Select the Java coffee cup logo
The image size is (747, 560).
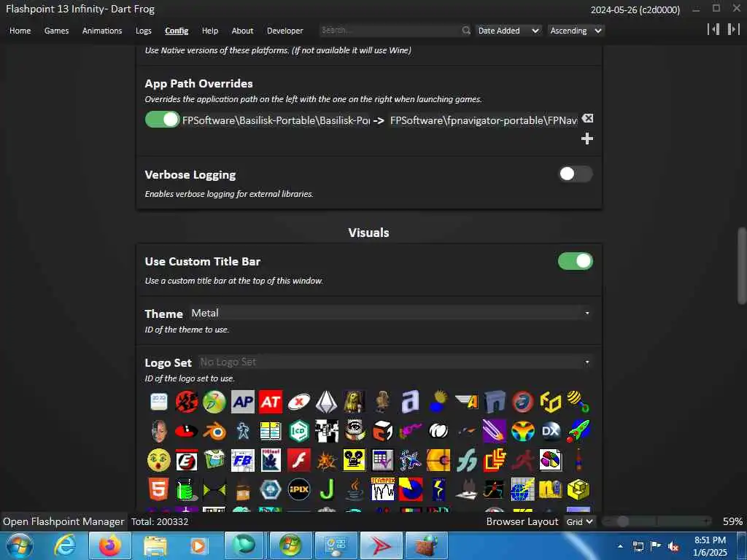tap(355, 489)
